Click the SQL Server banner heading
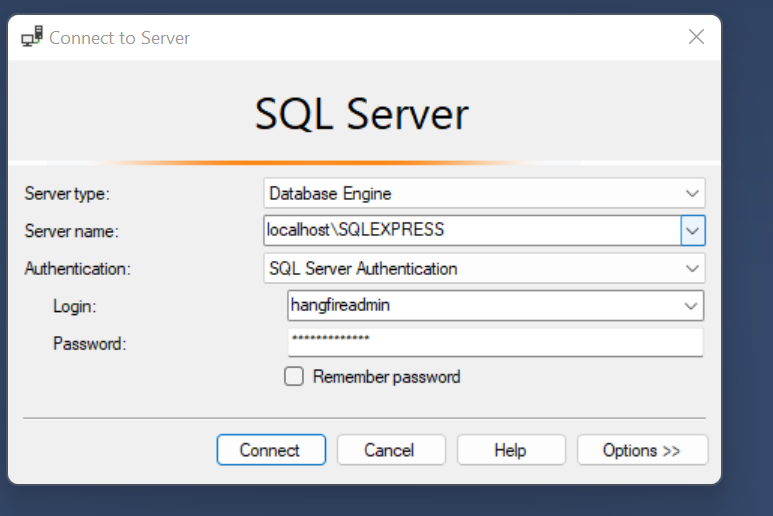The width and height of the screenshot is (773, 516). click(361, 114)
